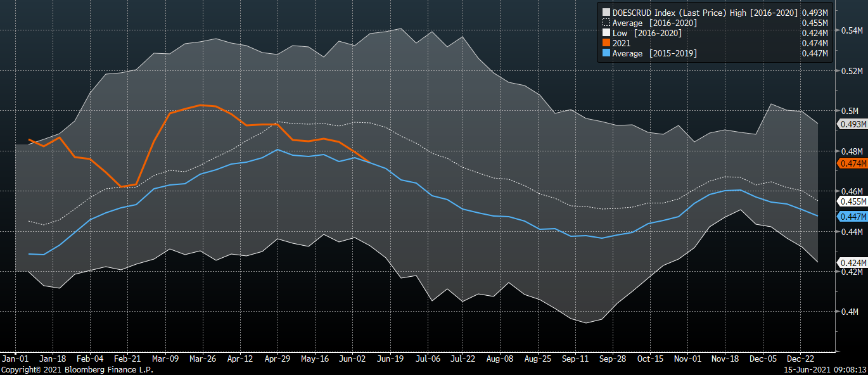Click the 0.424M axis value tag
This screenshot has height=375, width=868.
(x=852, y=263)
